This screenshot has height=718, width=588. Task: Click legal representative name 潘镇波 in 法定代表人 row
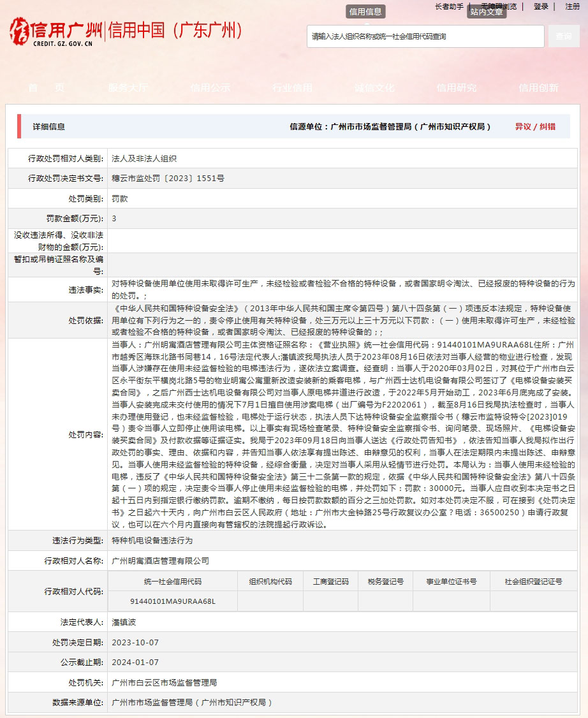tap(124, 622)
